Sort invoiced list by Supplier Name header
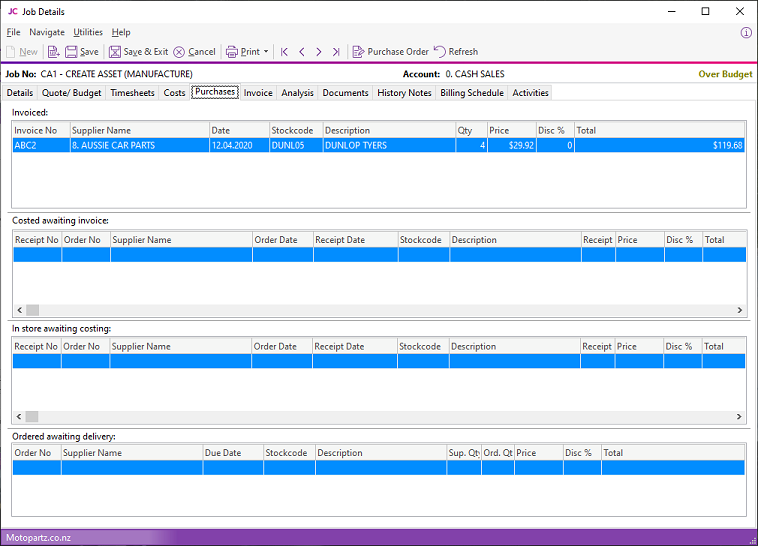Screen dimensions: 758x546 [x=138, y=130]
